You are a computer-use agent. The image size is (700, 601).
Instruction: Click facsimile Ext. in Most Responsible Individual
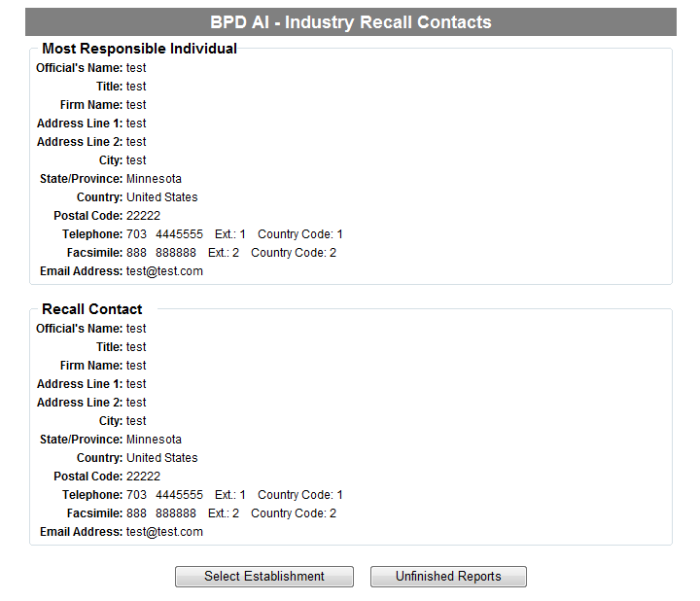223,253
